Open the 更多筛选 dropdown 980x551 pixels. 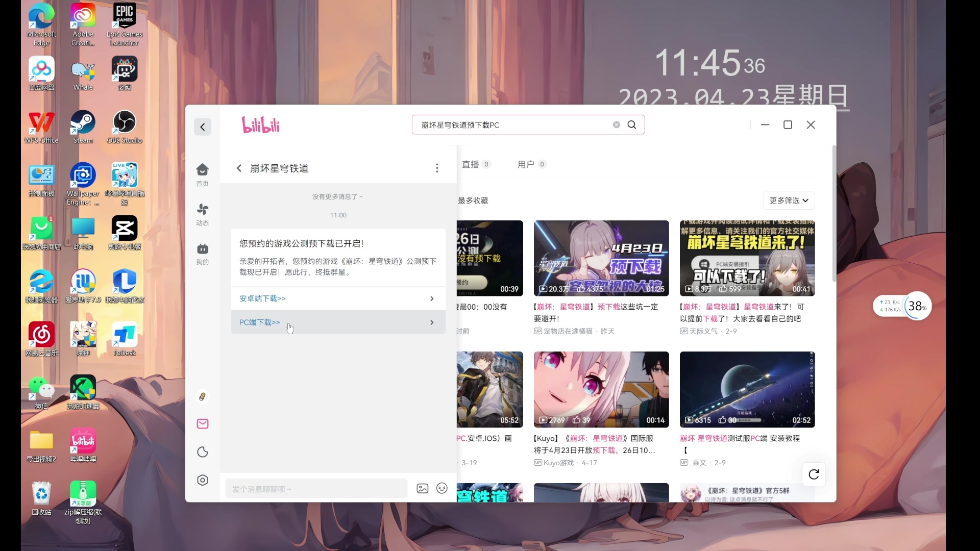789,201
